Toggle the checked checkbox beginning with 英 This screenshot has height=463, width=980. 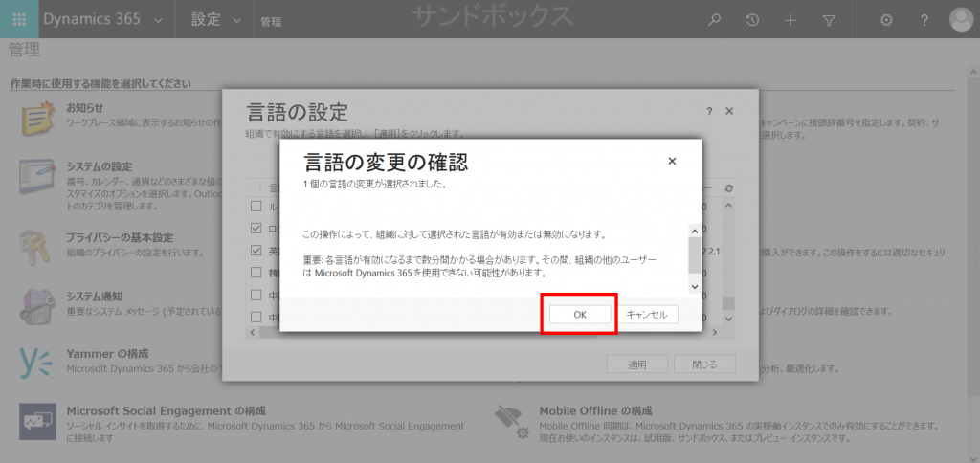(256, 251)
